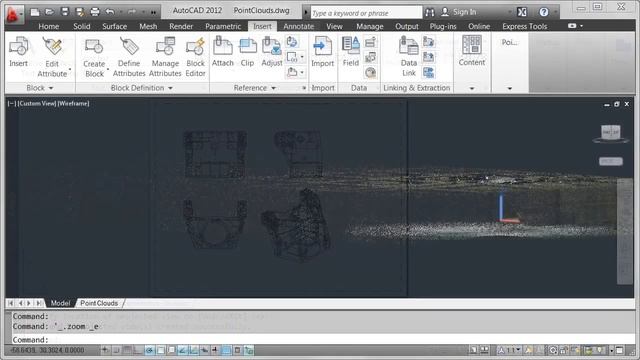Launch the Block Editor
This screenshot has height=360, width=640.
(x=195, y=57)
